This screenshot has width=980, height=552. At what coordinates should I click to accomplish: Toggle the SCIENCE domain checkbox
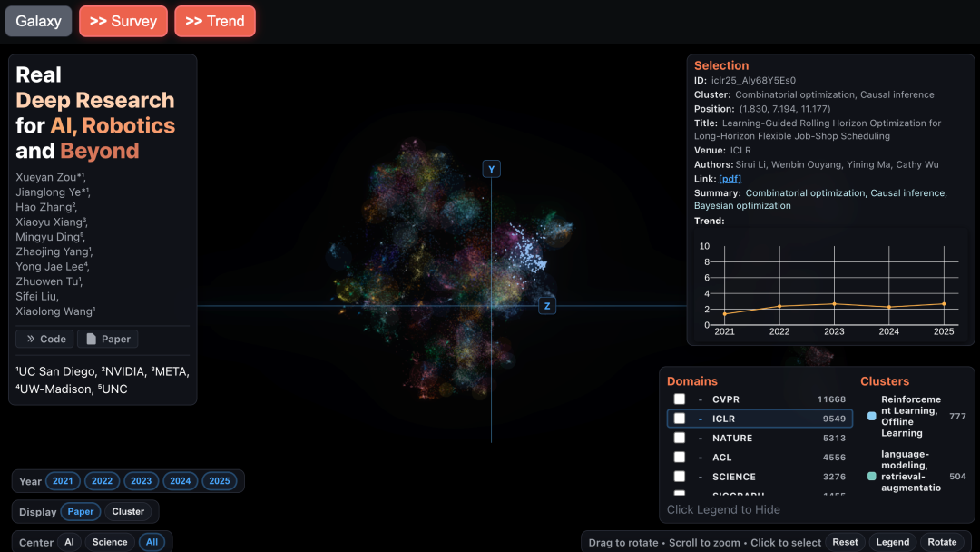tap(680, 477)
